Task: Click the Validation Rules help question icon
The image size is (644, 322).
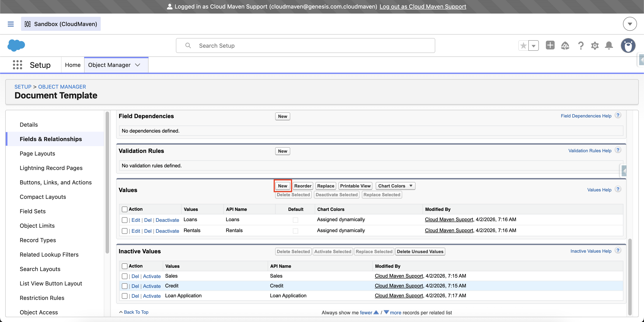Action: (618, 150)
